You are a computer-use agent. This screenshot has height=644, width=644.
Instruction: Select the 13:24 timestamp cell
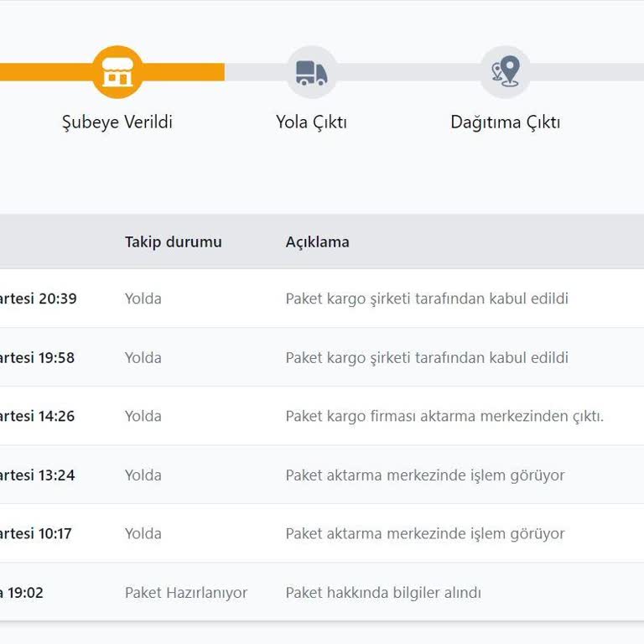[38, 475]
